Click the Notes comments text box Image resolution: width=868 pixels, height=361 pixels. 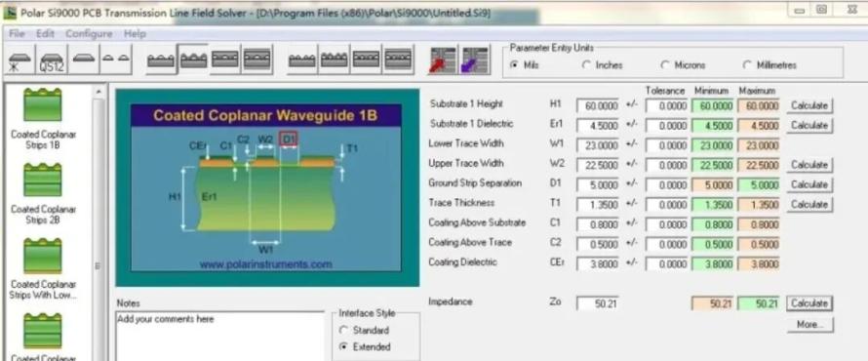[x=220, y=336]
